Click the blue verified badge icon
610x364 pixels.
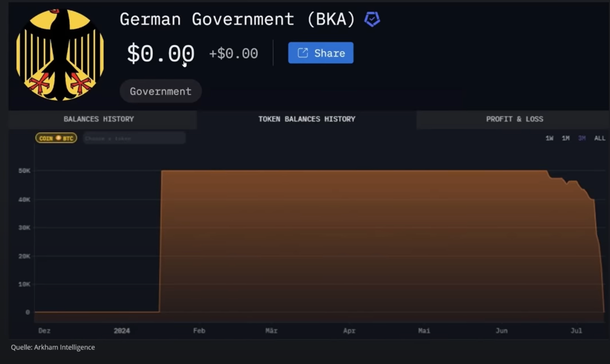(x=372, y=19)
